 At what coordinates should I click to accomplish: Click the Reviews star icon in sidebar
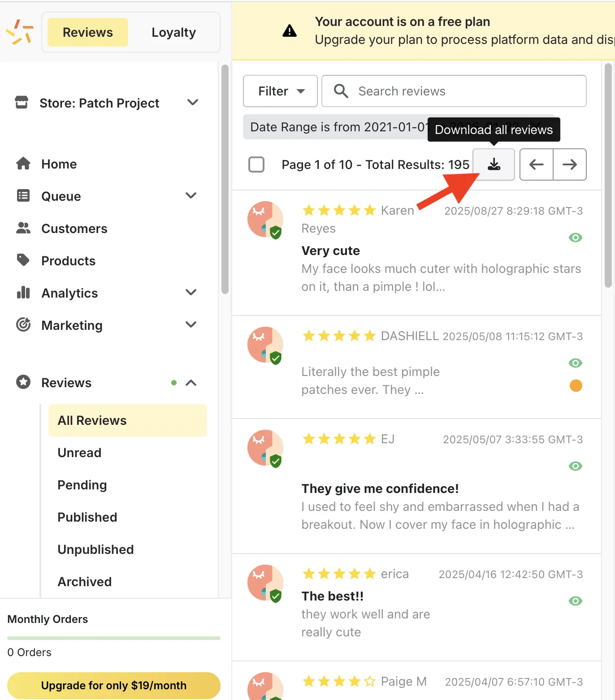23,382
